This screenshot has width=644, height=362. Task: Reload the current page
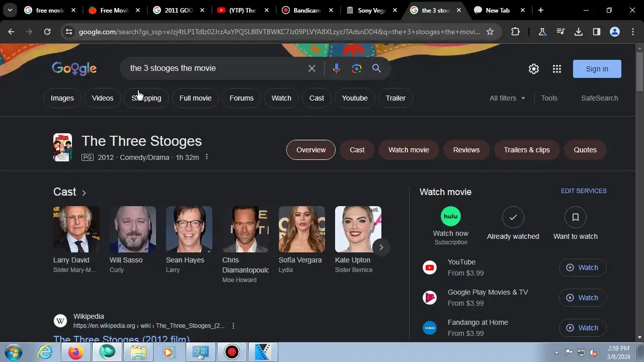pyautogui.click(x=47, y=32)
